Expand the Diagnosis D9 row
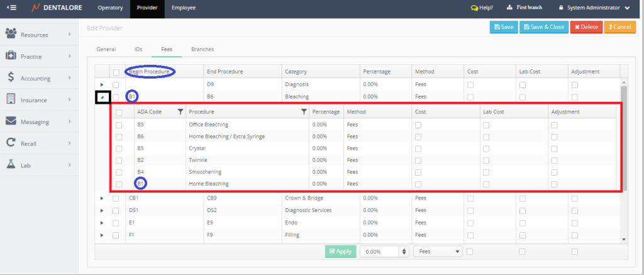644x275 pixels. (x=102, y=84)
